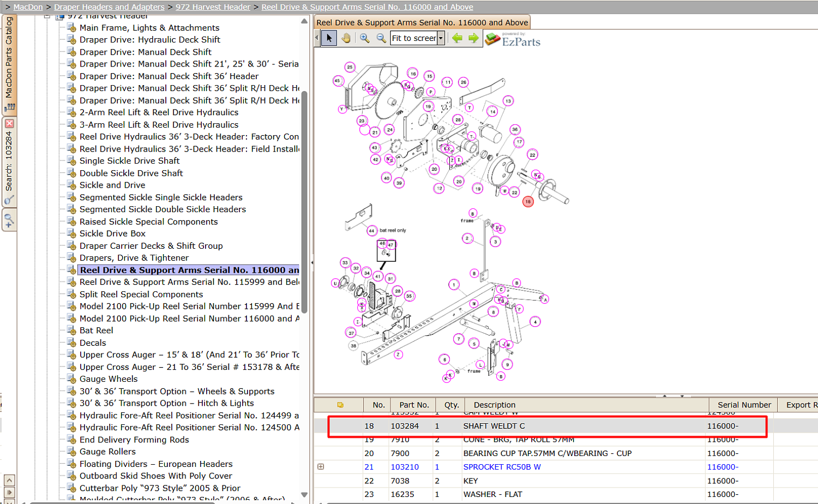Viewport: 818px width, 504px height.
Task: Open Segmented Sickle Single Sickle Headers
Action: 161,197
